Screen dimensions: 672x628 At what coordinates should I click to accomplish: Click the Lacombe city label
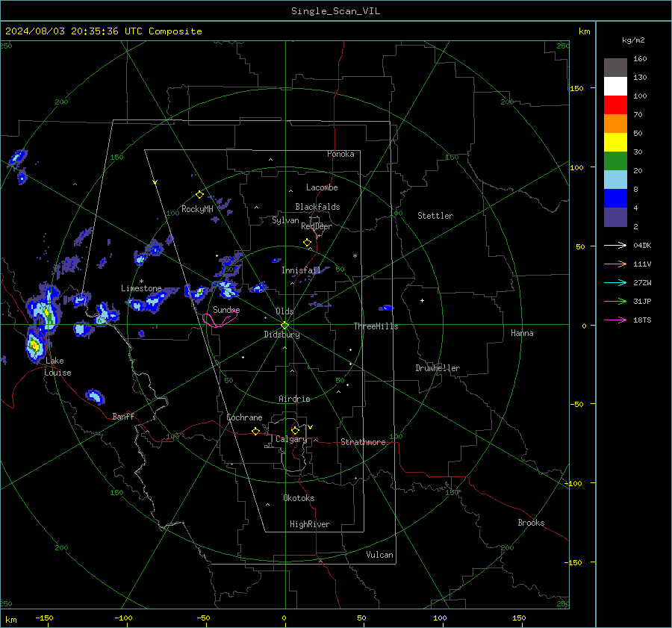[x=322, y=187]
